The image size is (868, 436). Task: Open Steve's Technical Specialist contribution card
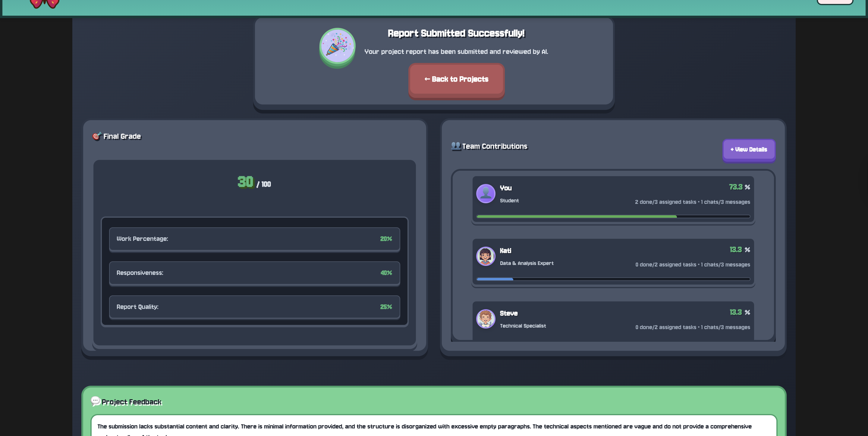tap(613, 320)
